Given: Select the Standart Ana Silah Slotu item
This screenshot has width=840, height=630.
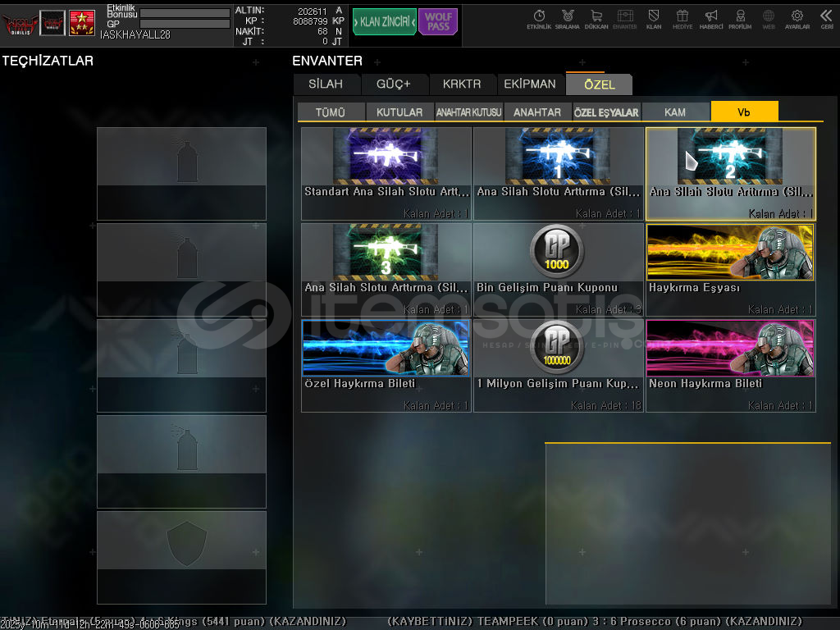Looking at the screenshot, I should pos(386,173).
